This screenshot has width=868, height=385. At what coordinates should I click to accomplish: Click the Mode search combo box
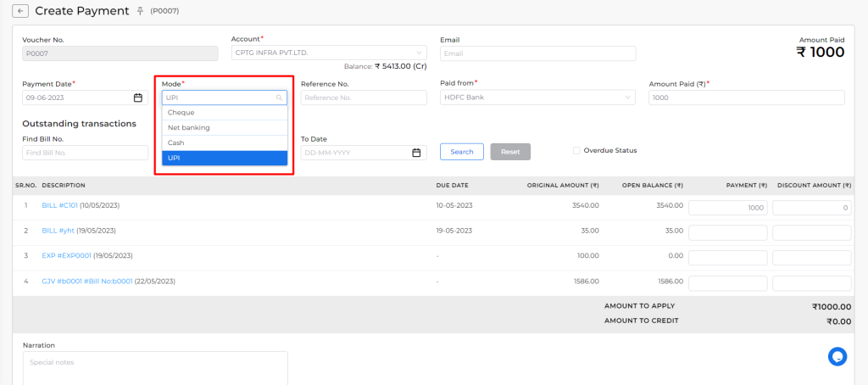224,98
